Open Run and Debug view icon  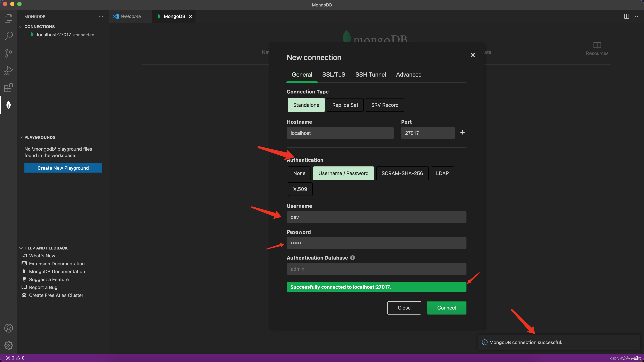(x=8, y=70)
